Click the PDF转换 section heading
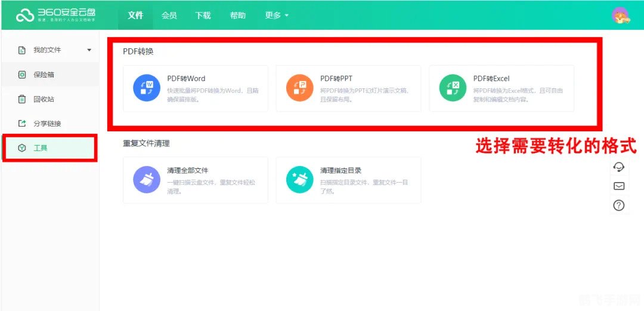 [x=138, y=52]
